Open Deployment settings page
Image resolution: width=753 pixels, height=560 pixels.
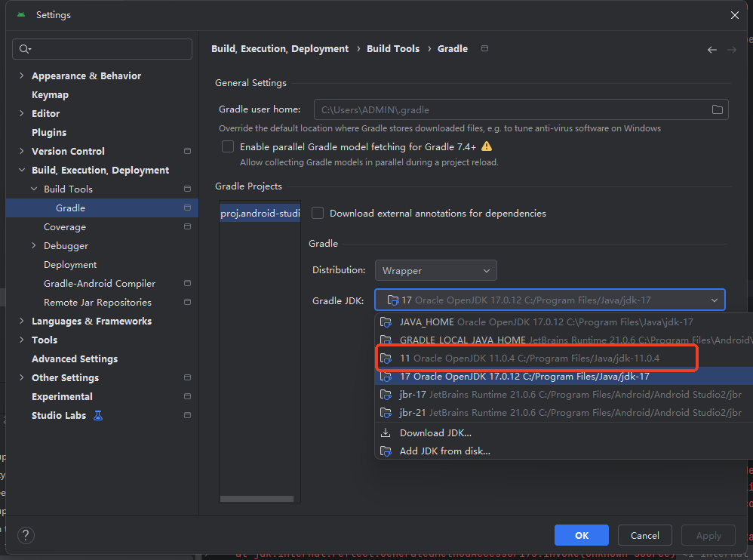pos(70,265)
